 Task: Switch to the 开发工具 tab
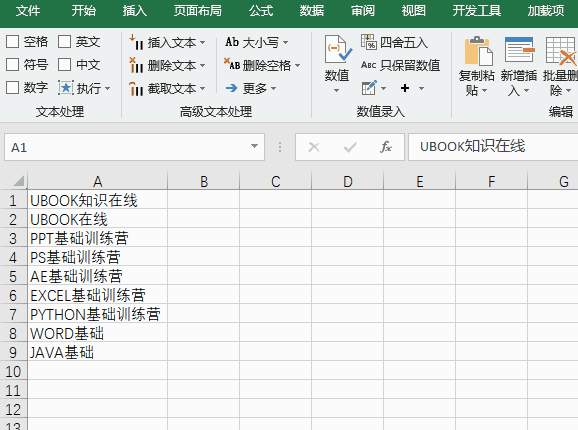tap(477, 11)
